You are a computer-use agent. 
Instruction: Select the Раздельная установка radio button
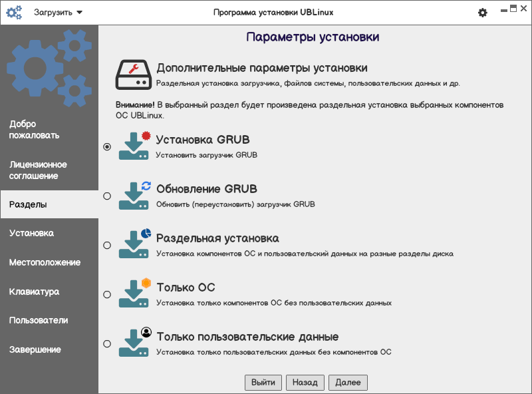click(107, 245)
